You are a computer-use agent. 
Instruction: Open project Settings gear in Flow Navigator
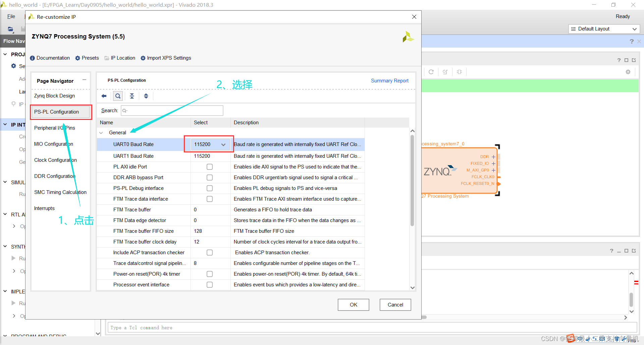(14, 66)
